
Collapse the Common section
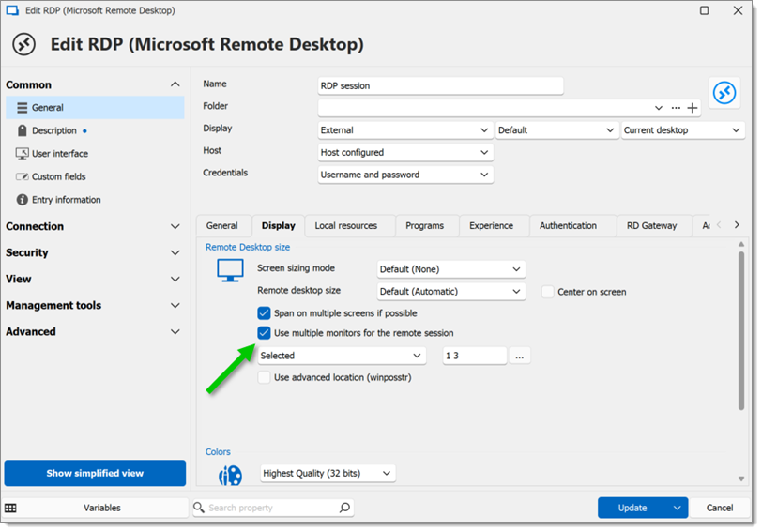coord(175,84)
